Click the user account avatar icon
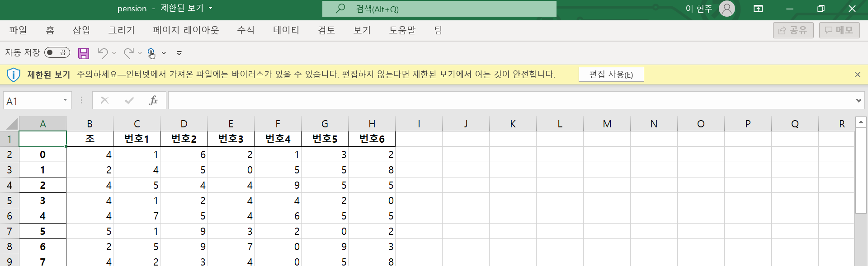 pos(727,9)
